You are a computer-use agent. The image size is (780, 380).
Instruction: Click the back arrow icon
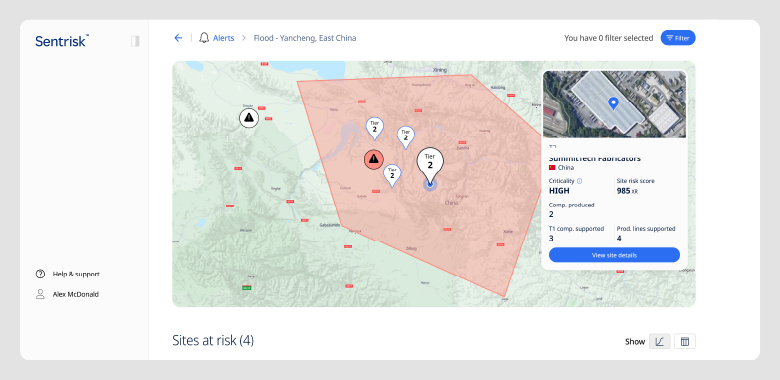178,38
